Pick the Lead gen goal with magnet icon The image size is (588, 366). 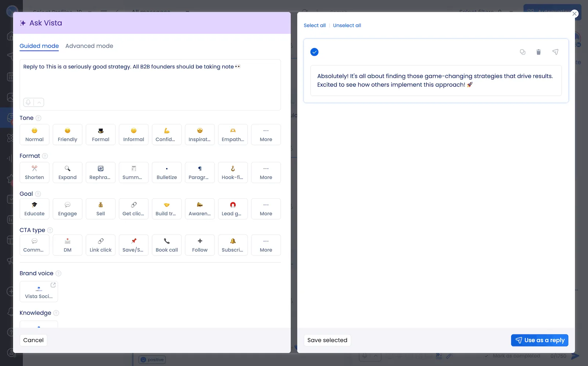pos(233,209)
